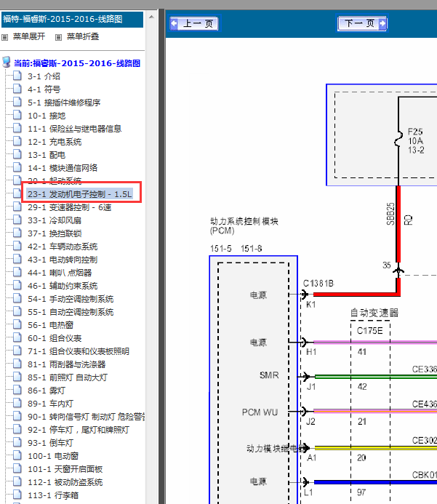This screenshot has height=504, width=437.
Task: Click the 菜单展开 list icon
Action: click(5, 37)
